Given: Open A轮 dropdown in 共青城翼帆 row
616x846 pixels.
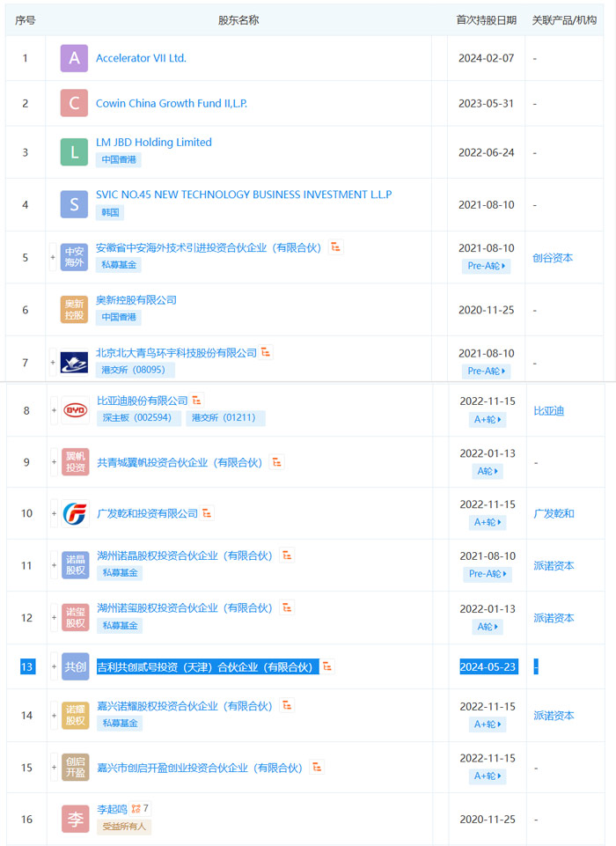Looking at the screenshot, I should point(488,471).
